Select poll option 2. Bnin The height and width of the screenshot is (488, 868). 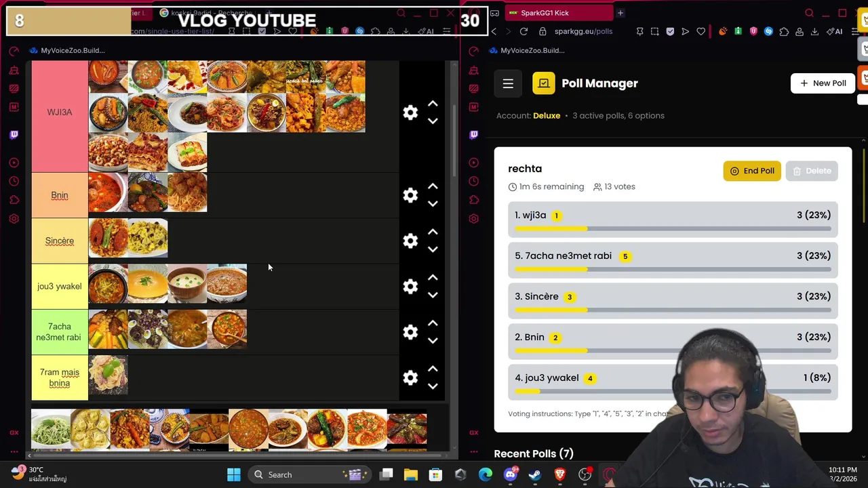tap(673, 342)
